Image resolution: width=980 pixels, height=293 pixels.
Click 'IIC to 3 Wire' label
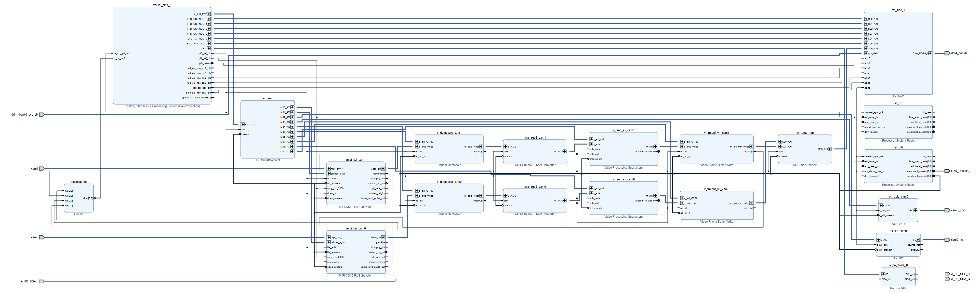(898, 288)
